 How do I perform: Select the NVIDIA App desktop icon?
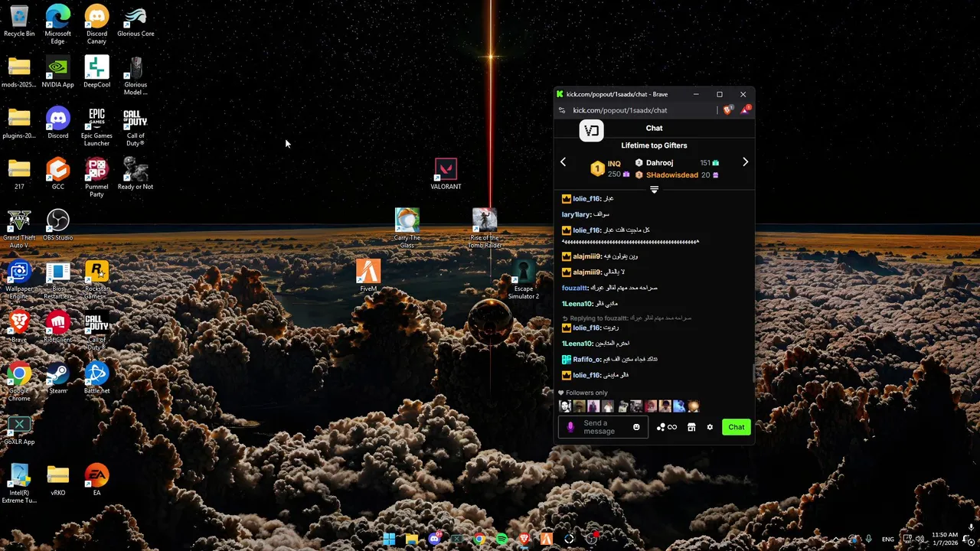click(x=57, y=72)
